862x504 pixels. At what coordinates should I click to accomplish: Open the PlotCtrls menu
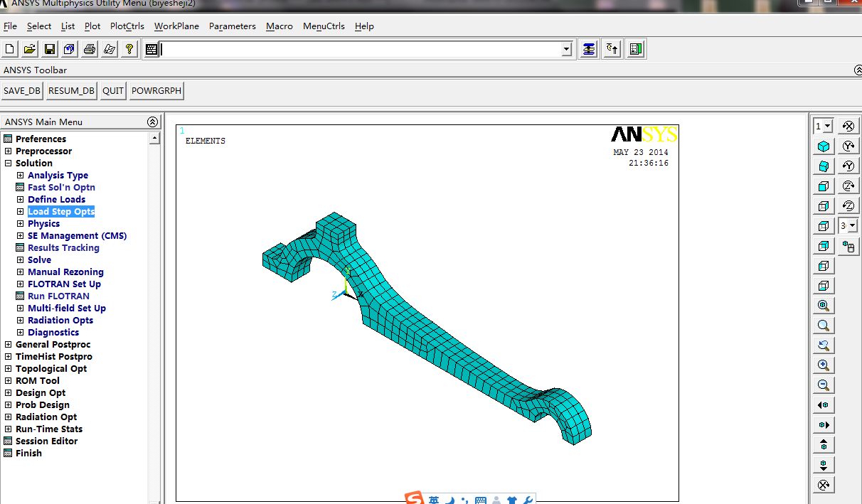127,26
